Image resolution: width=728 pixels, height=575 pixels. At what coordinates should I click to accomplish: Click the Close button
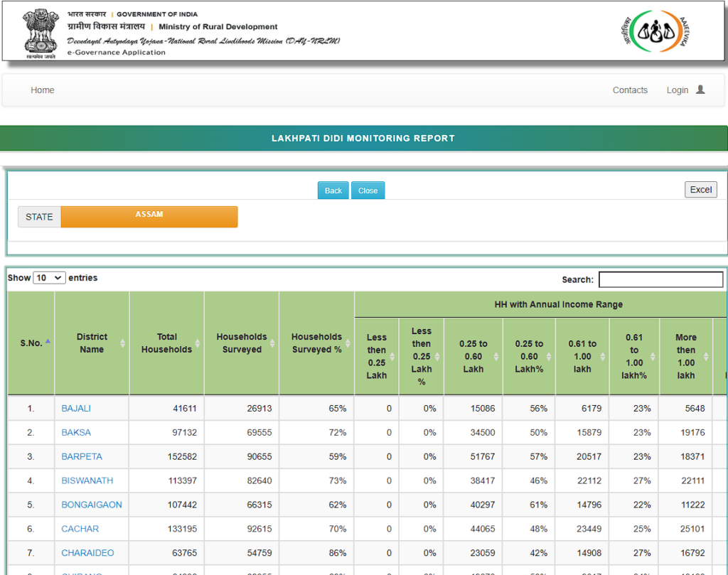click(368, 190)
